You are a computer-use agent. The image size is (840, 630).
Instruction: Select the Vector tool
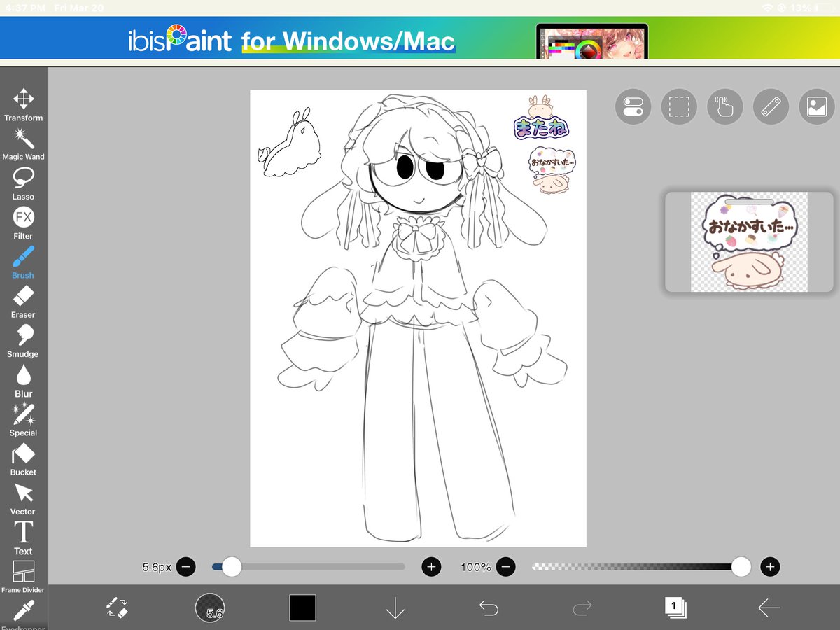click(23, 499)
